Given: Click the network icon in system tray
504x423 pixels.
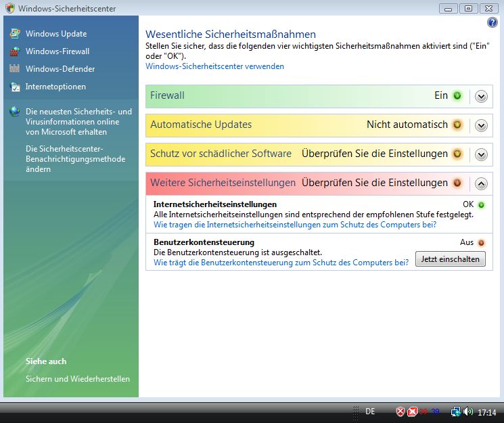Looking at the screenshot, I should tap(456, 411).
